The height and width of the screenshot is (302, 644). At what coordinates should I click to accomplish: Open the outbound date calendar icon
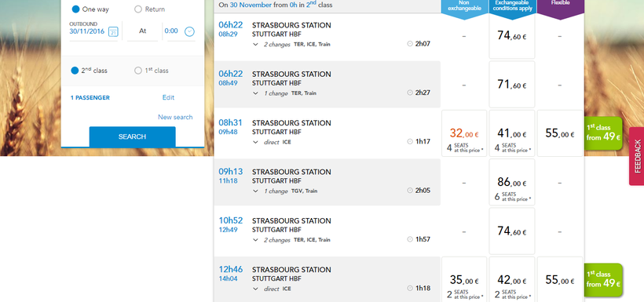(113, 31)
